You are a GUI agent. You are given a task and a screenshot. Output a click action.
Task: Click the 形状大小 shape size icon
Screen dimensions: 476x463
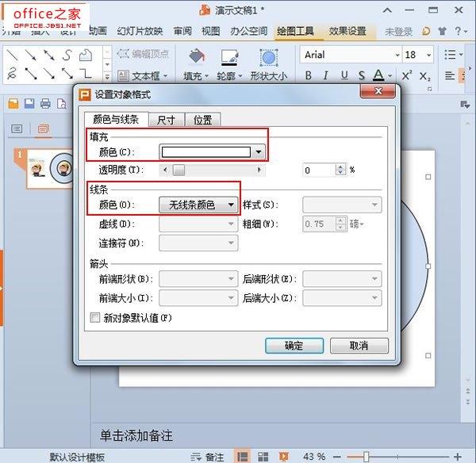[268, 59]
